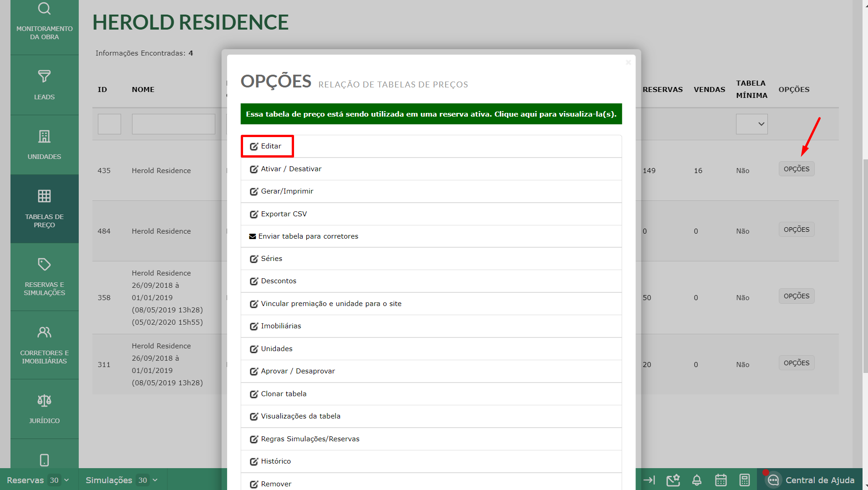Expand the Reservas 30 dropdown
The height and width of the screenshot is (490, 868).
[x=38, y=480]
